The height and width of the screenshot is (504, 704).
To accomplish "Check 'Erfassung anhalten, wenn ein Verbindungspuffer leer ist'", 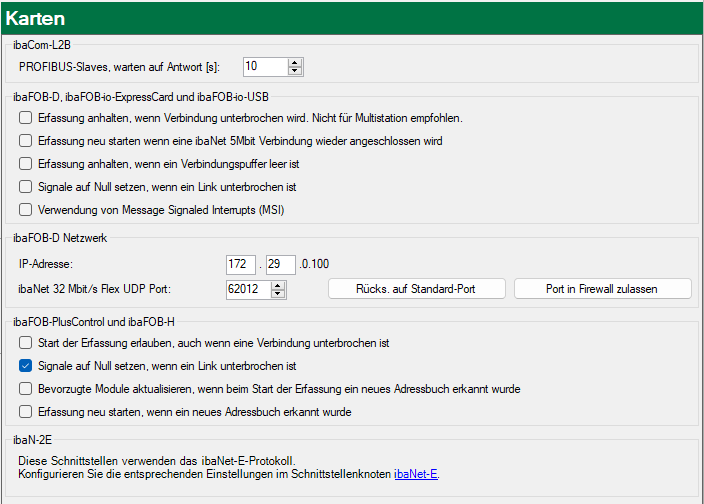I will coord(26,163).
